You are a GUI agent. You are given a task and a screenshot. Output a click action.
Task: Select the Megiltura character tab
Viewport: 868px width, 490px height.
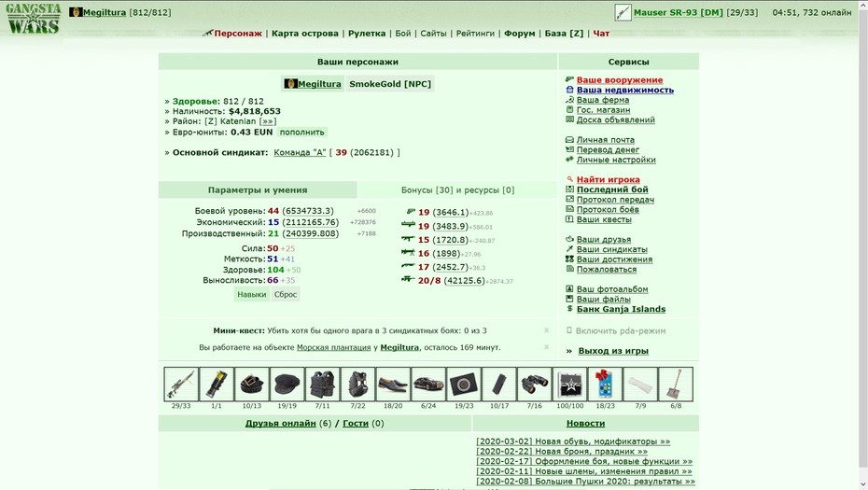[314, 84]
